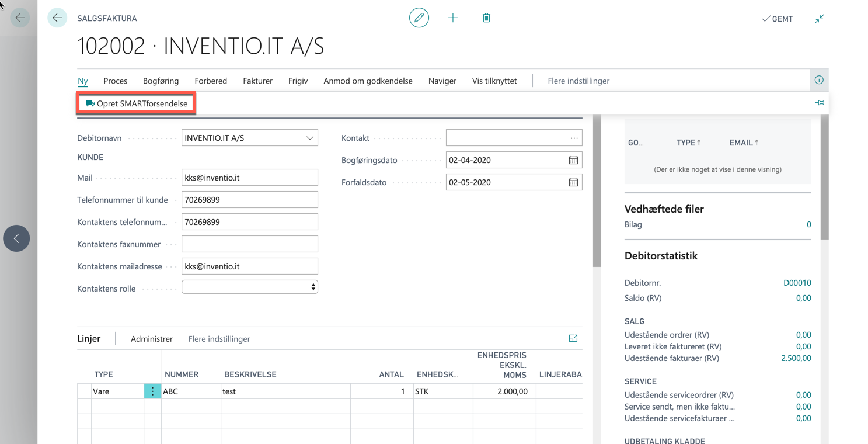This screenshot has width=868, height=444.
Task: Click the STK unit cell
Action: point(443,391)
